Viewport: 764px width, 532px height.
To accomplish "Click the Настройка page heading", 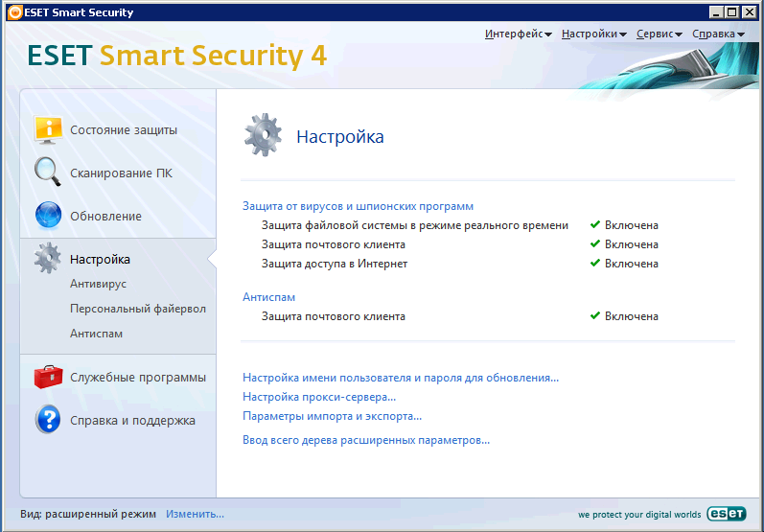I will pyautogui.click(x=340, y=136).
